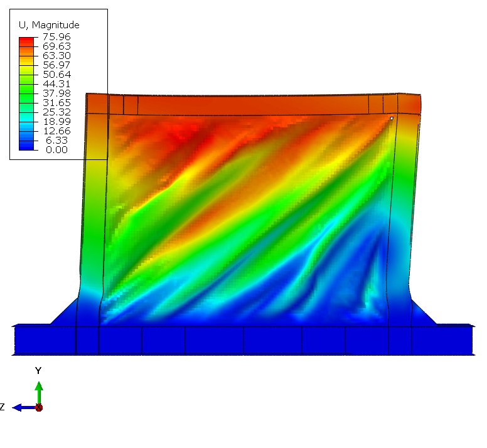
Task: Click the 'U, Magnitude' legend title
Action: point(49,25)
